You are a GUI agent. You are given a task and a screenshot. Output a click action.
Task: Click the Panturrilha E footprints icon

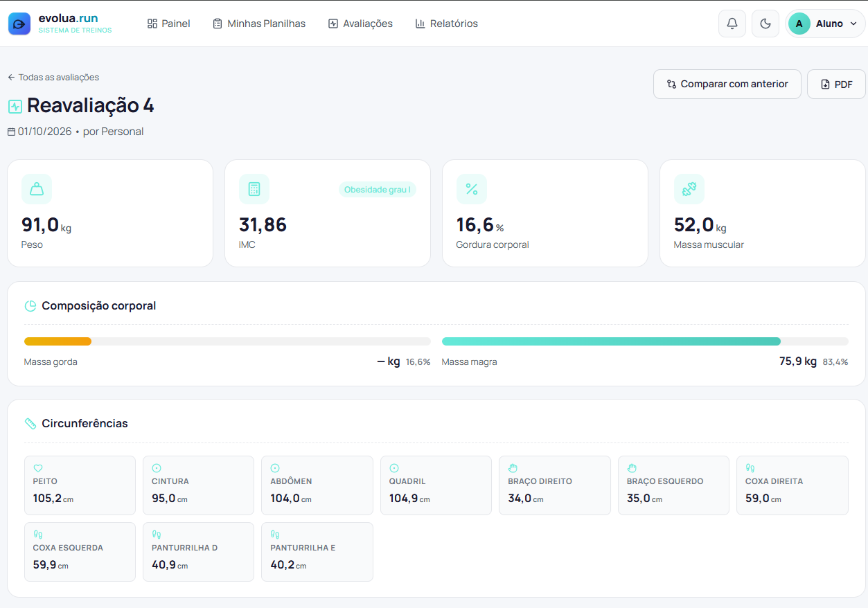point(275,535)
